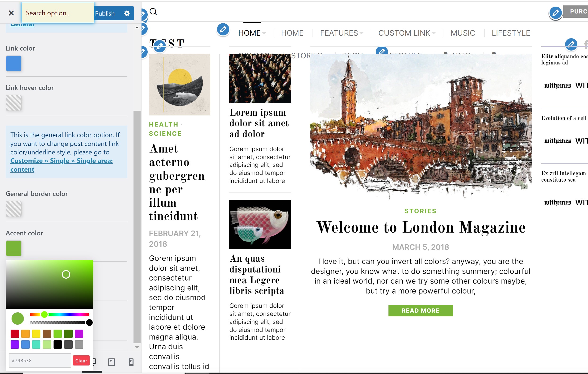Screen dimensions: 588x374
Task: Open the Lorem ipsum dolor sit amet post
Action: pyautogui.click(x=259, y=123)
